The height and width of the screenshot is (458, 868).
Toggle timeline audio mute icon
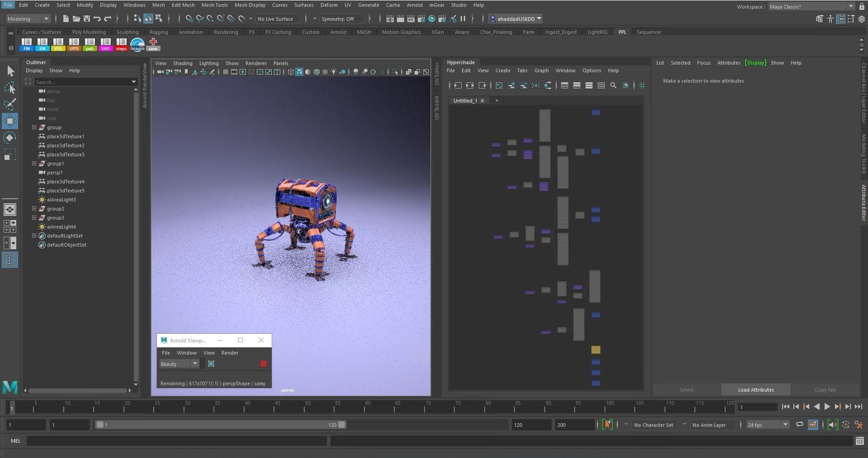(x=833, y=425)
